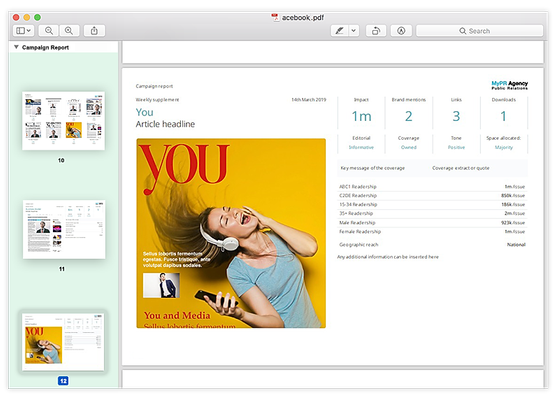Select page 11 thumbnail
The image size is (559, 400).
pos(64,229)
